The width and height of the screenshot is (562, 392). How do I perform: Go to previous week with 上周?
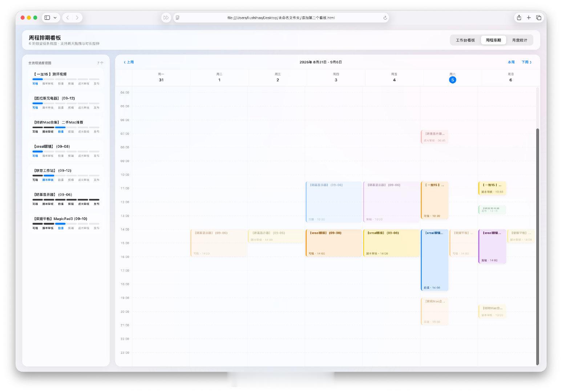pyautogui.click(x=129, y=62)
